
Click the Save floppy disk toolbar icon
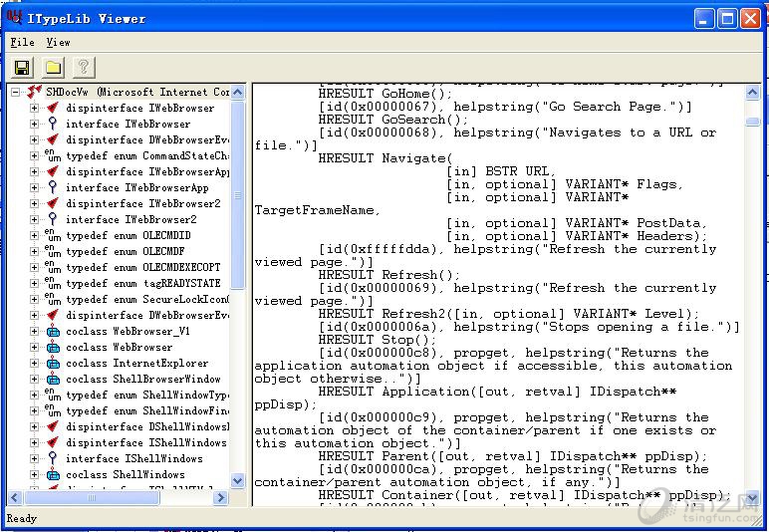(22, 67)
